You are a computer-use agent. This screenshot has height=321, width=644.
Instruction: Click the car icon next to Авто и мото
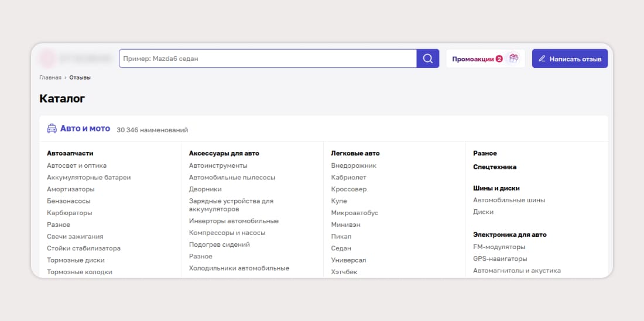[x=52, y=129]
